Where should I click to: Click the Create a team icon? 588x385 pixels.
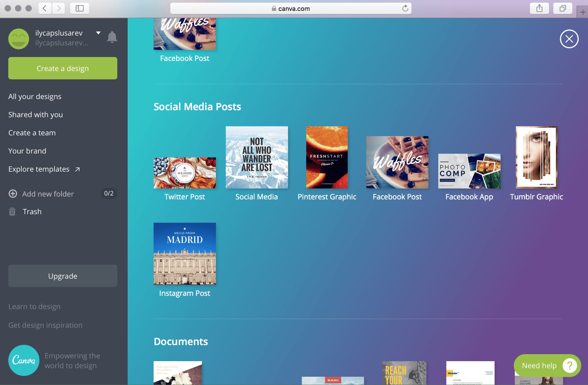click(32, 132)
